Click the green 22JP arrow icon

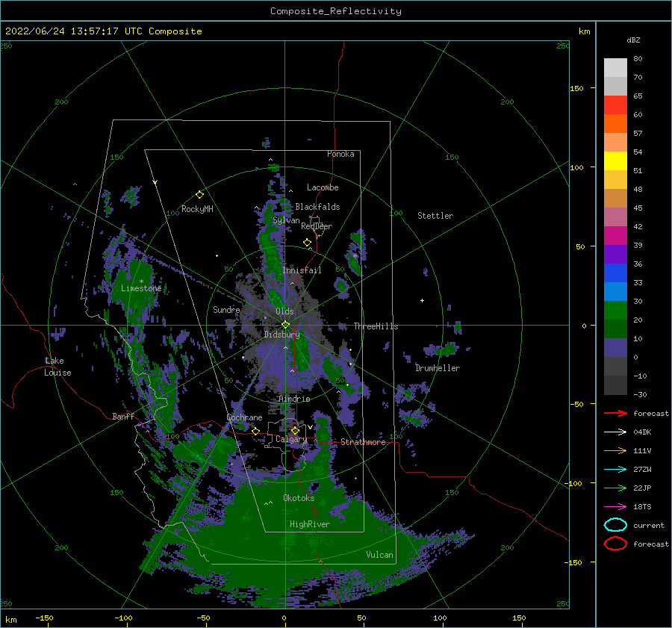(x=615, y=488)
